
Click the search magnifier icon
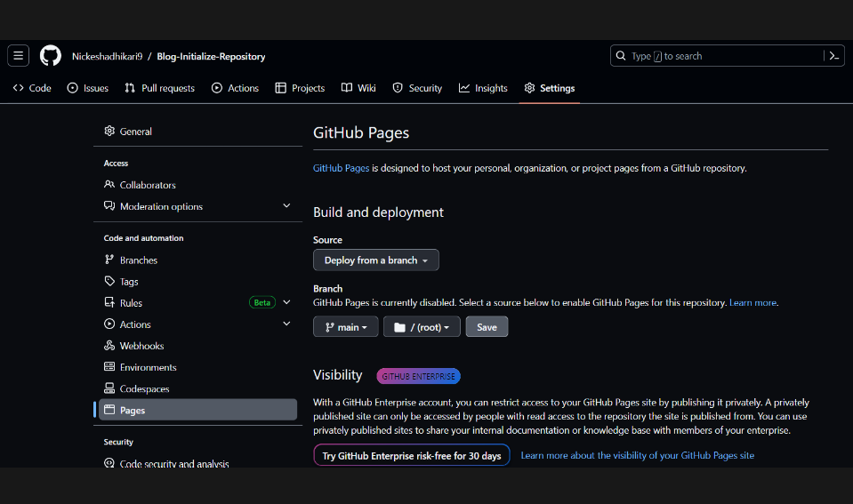621,55
